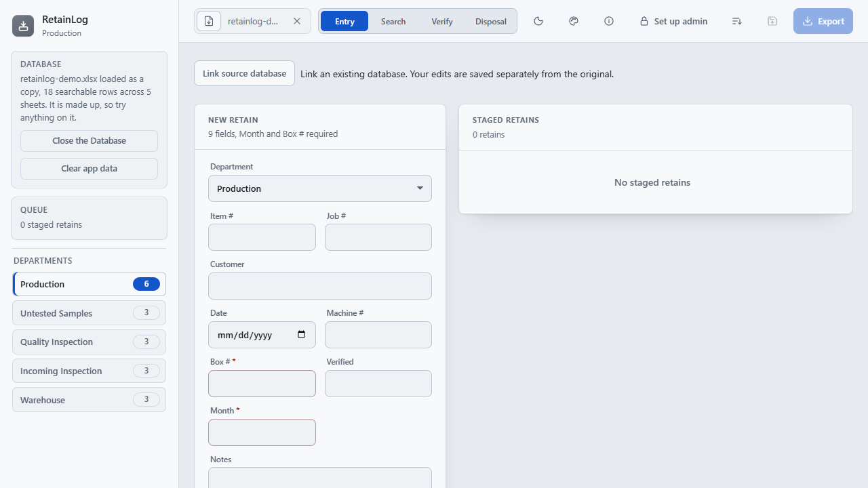868x488 pixels.
Task: Click the '0 staged retains' queue text
Action: coord(51,224)
